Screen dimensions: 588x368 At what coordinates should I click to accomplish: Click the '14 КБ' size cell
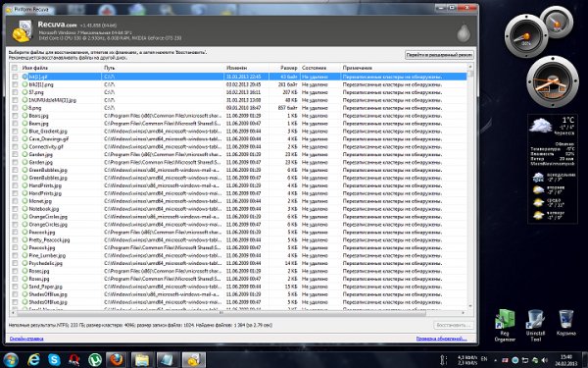click(x=291, y=263)
